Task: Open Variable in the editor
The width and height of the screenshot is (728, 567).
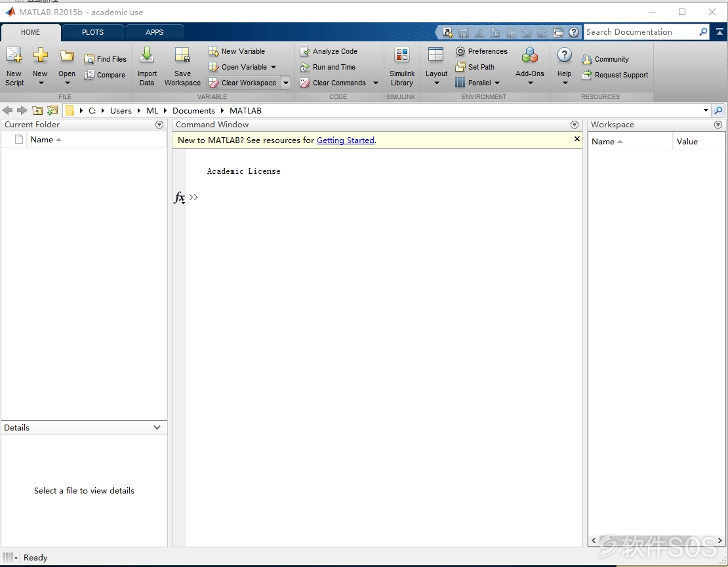Action: click(x=238, y=67)
